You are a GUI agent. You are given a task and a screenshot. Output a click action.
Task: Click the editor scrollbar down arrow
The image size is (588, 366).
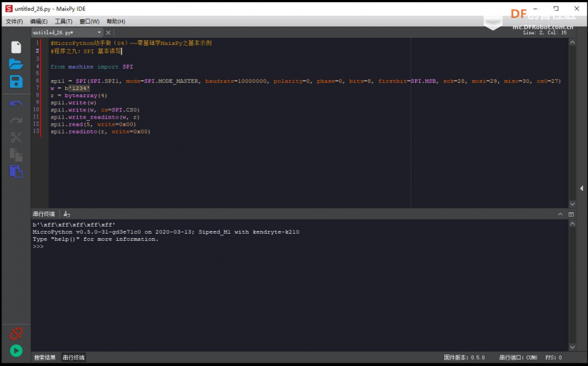(x=572, y=204)
